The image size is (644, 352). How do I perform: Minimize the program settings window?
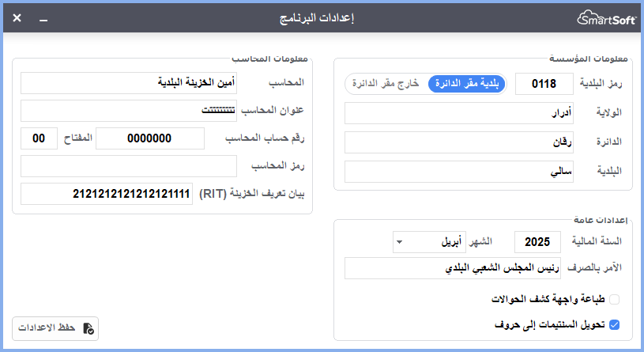click(x=44, y=17)
